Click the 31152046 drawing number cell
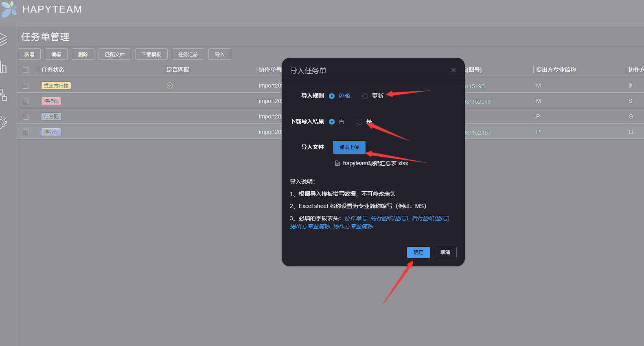 [x=478, y=102]
